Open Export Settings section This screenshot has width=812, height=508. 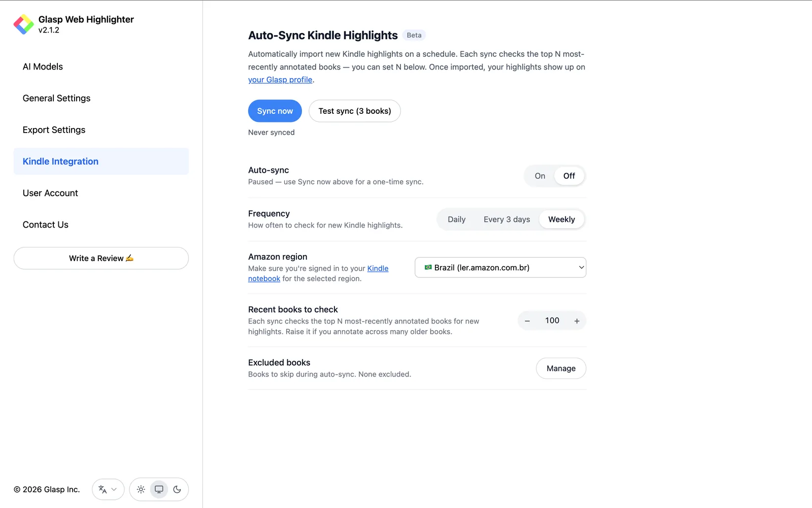click(101, 130)
